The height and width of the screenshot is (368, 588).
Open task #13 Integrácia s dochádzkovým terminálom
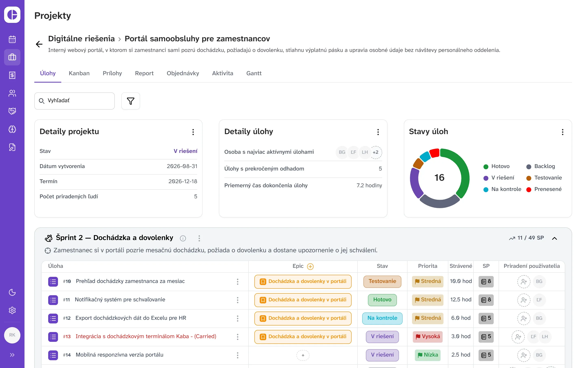146,336
